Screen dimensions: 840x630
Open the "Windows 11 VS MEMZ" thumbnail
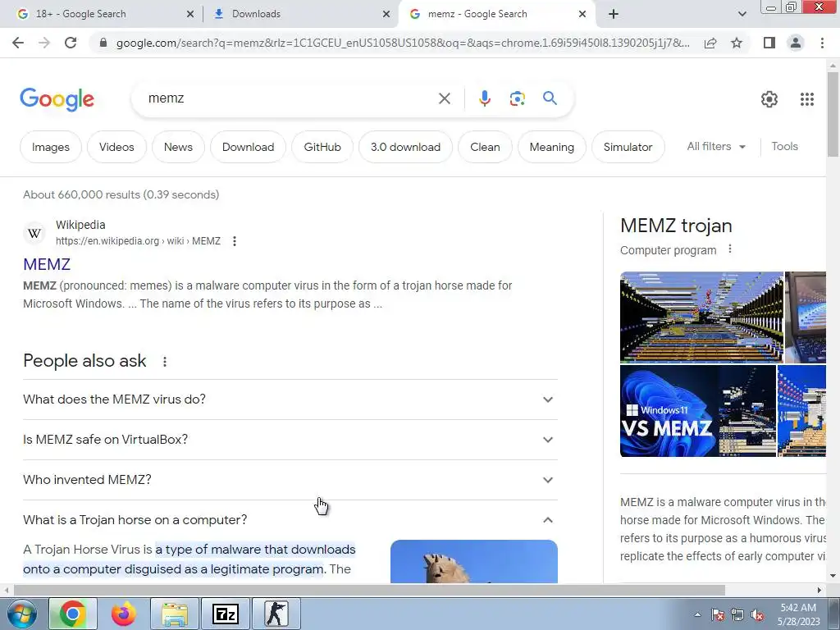click(698, 411)
